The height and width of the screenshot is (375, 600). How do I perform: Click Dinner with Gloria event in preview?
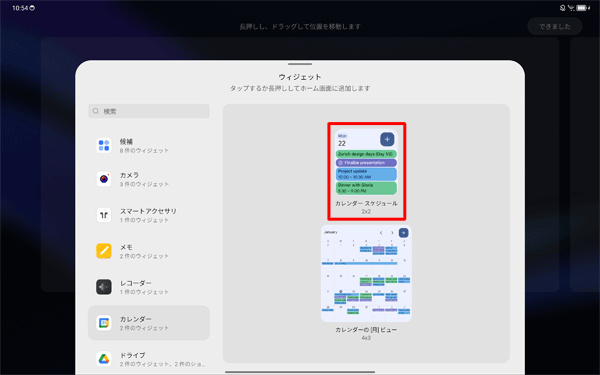[366, 188]
